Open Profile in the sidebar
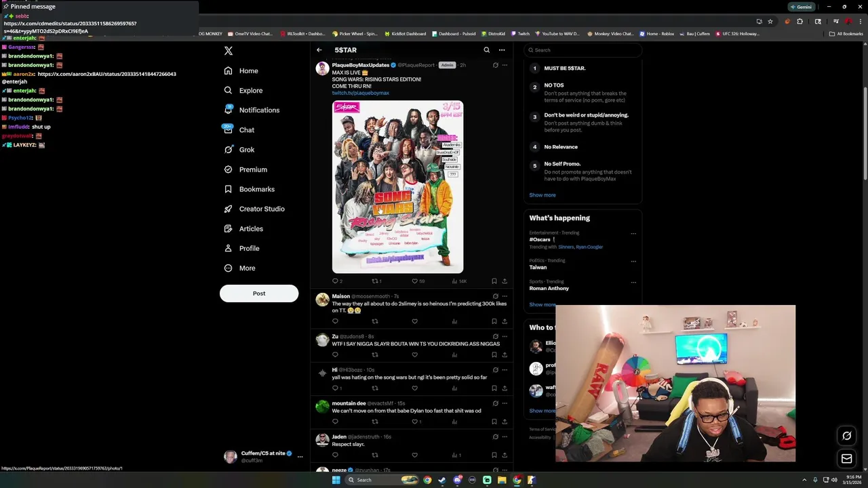 (x=242, y=248)
